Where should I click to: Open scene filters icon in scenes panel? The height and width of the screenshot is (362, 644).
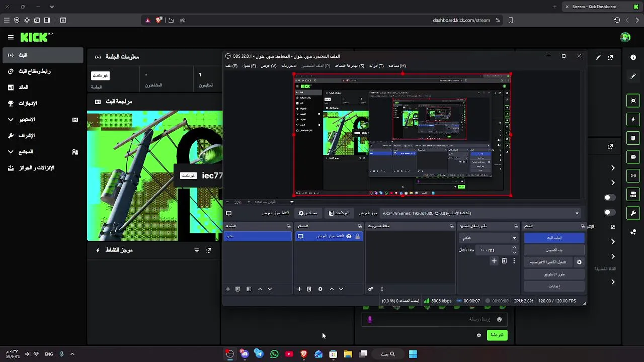click(249, 289)
